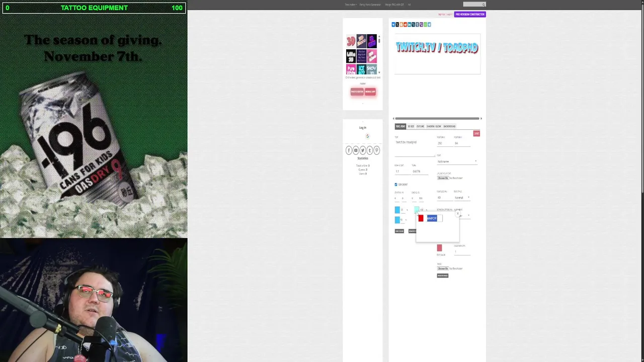Share via the Reddit share icon
The image size is (644, 362).
pyautogui.click(x=405, y=25)
